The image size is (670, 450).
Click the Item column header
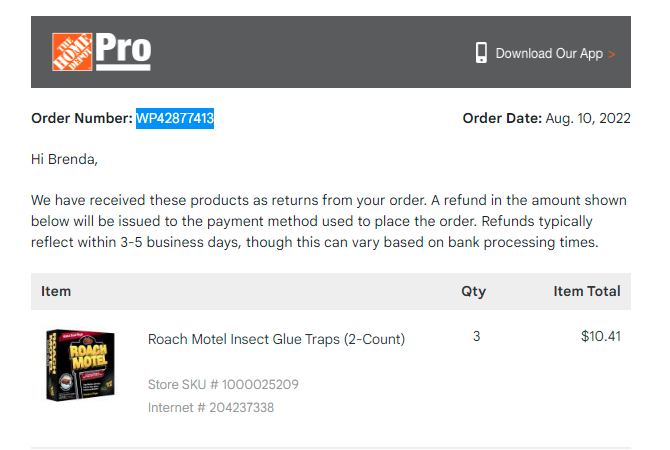click(x=56, y=291)
